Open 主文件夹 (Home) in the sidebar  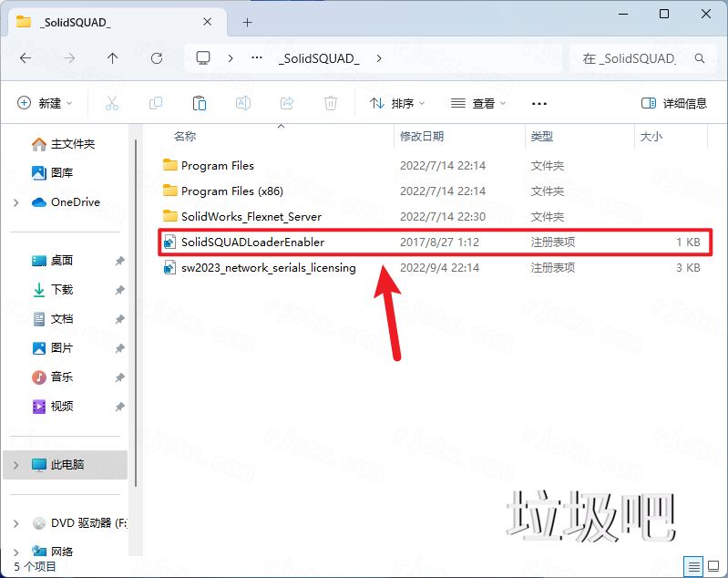tap(63, 144)
